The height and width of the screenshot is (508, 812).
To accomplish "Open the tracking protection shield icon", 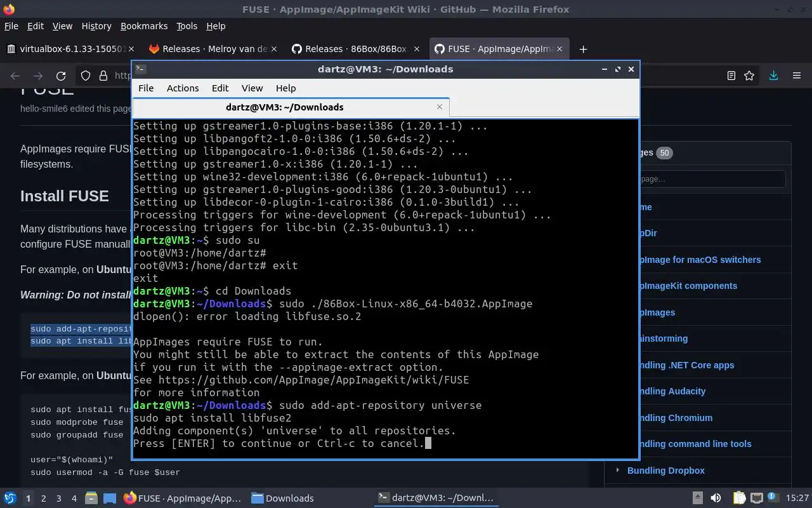I will tap(86, 76).
